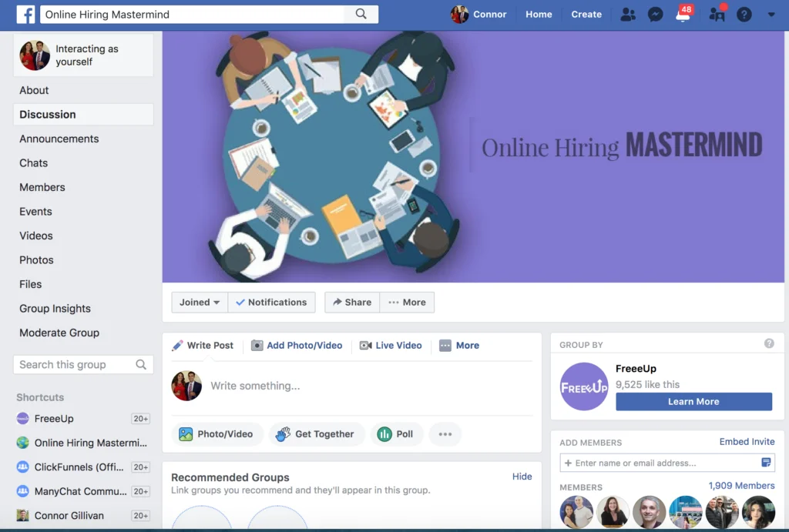Screen dimensions: 789x532
Task: Click the Live Video camera icon
Action: tap(366, 346)
